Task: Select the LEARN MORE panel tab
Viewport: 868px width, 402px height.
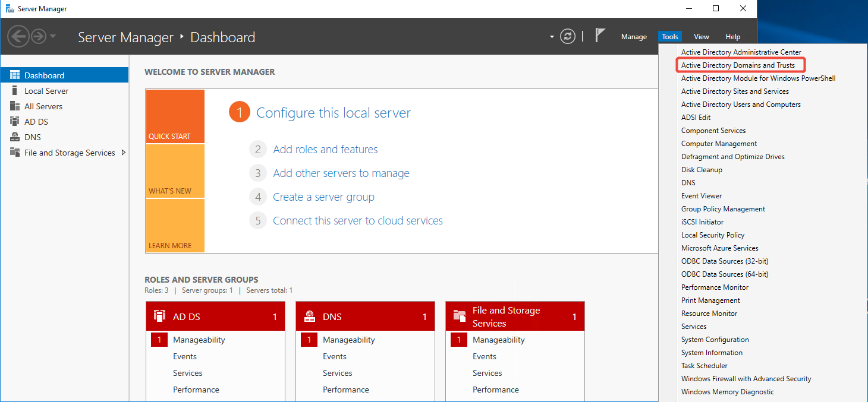Action: (x=175, y=226)
